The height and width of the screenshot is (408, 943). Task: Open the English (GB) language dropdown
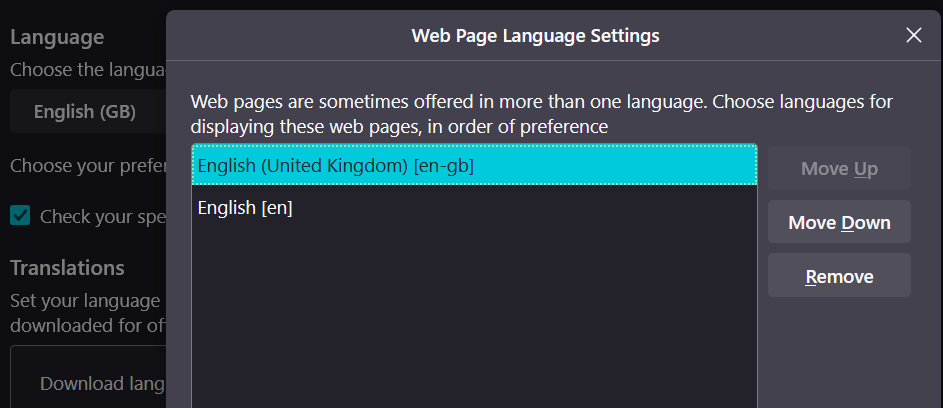[85, 111]
